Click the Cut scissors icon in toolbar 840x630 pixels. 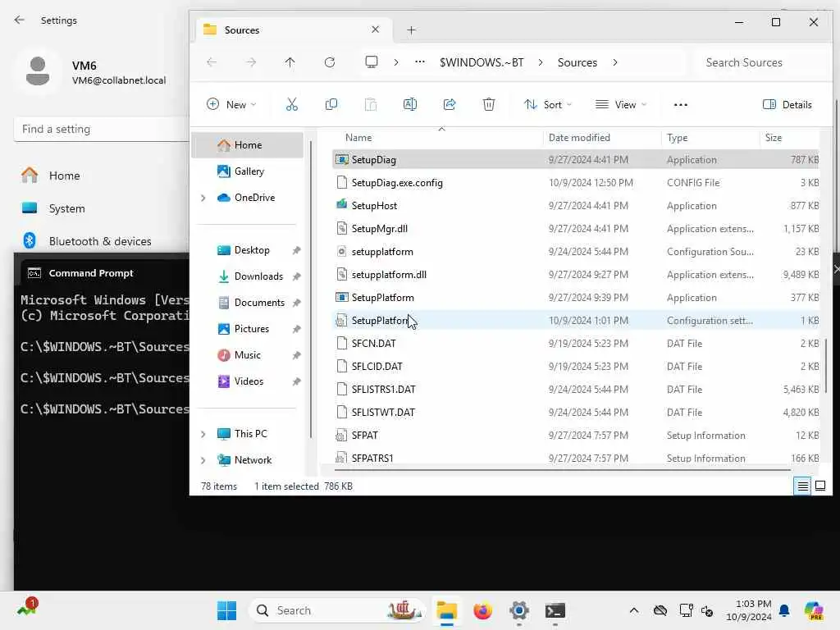coord(291,104)
